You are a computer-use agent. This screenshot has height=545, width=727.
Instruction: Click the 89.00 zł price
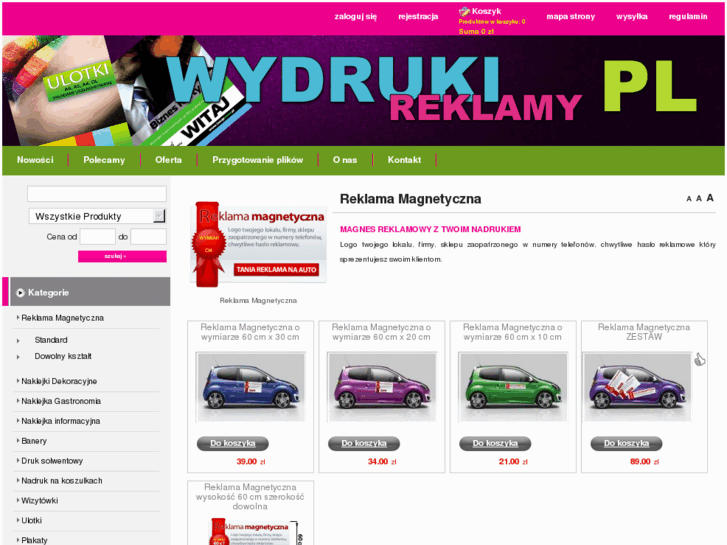coord(644,462)
